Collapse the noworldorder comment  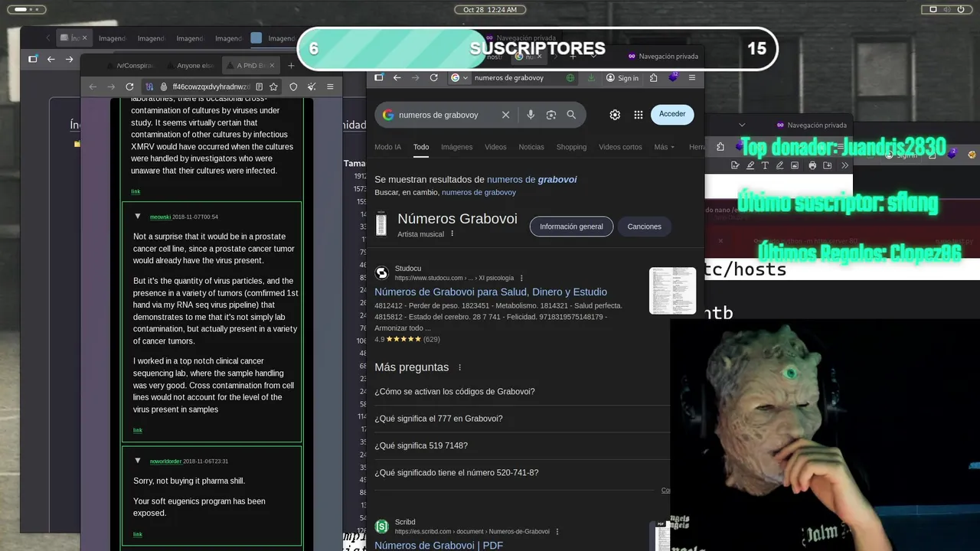(x=138, y=461)
